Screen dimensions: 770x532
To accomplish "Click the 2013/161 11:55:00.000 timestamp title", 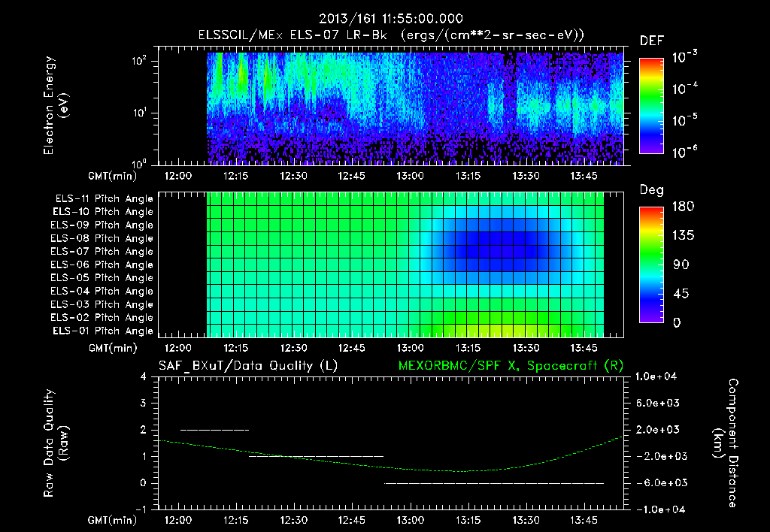I will click(391, 19).
